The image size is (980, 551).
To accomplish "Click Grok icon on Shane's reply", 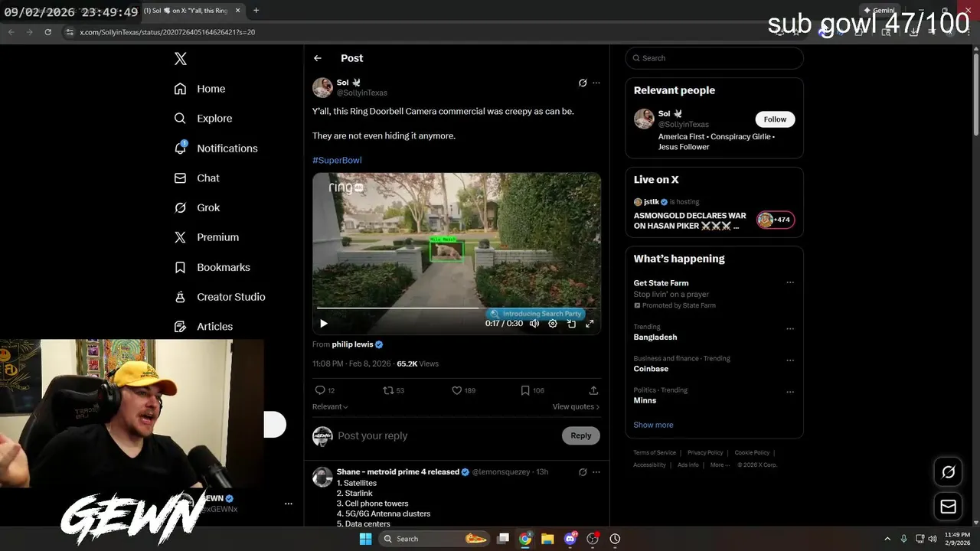I will click(583, 472).
